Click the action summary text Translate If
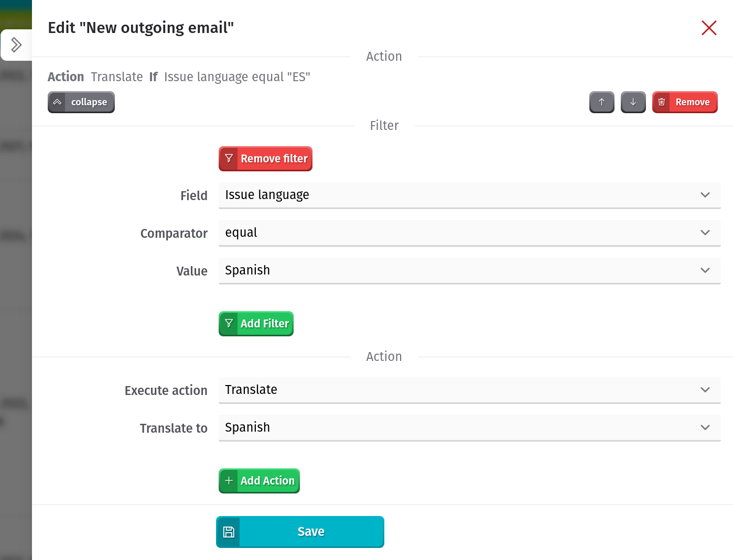This screenshot has width=733, height=560. tap(124, 77)
